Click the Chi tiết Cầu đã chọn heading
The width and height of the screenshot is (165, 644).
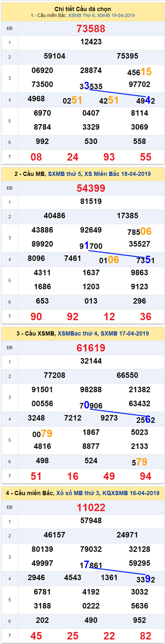point(82,9)
